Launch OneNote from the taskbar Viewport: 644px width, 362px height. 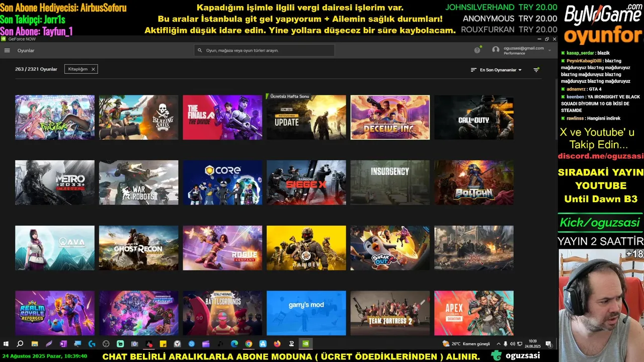[63, 344]
